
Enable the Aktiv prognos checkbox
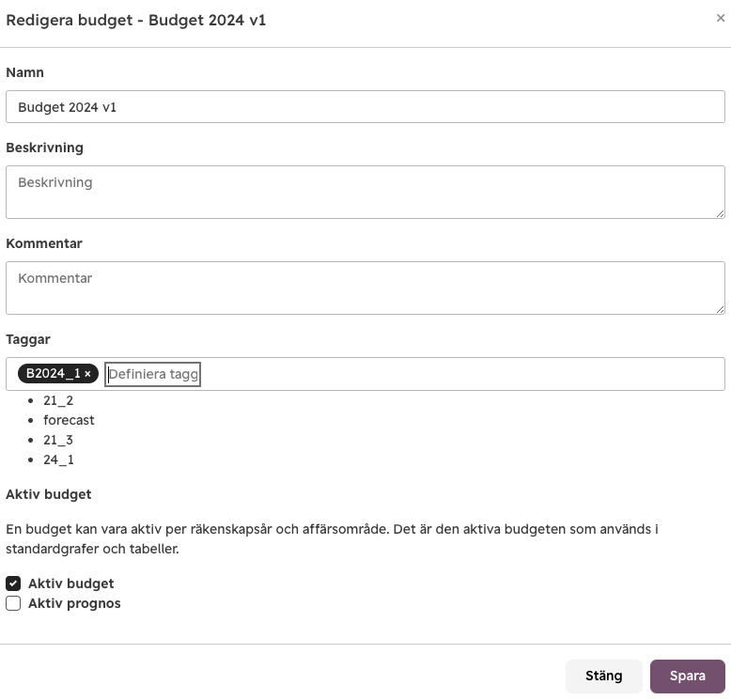[13, 603]
